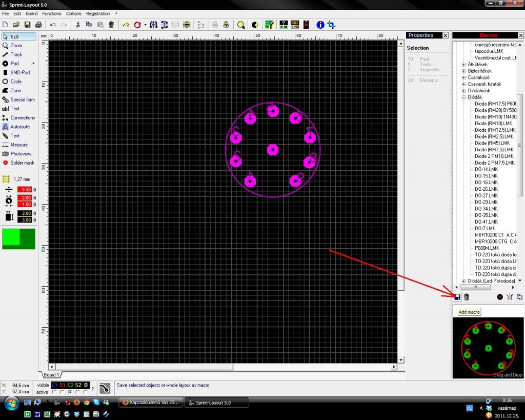Open the rotate angle dropdown arrow

145,25
